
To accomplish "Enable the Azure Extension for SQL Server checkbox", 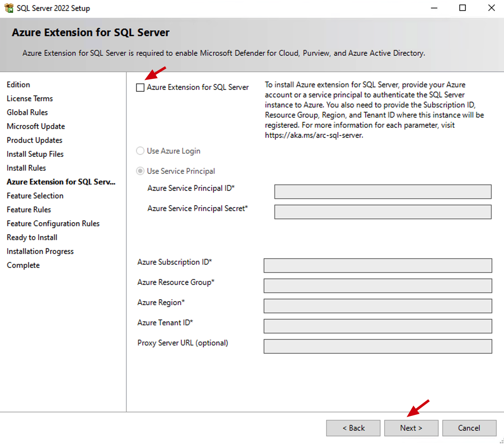I will [x=140, y=87].
